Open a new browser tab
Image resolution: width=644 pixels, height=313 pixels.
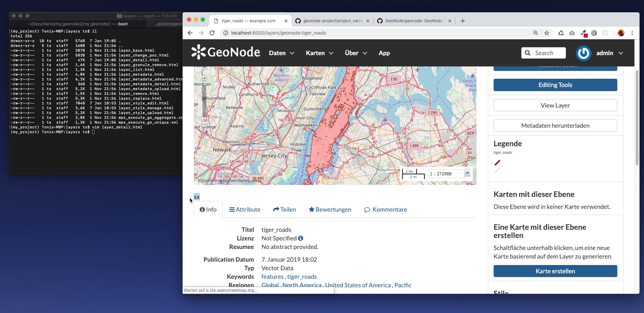[x=463, y=21]
